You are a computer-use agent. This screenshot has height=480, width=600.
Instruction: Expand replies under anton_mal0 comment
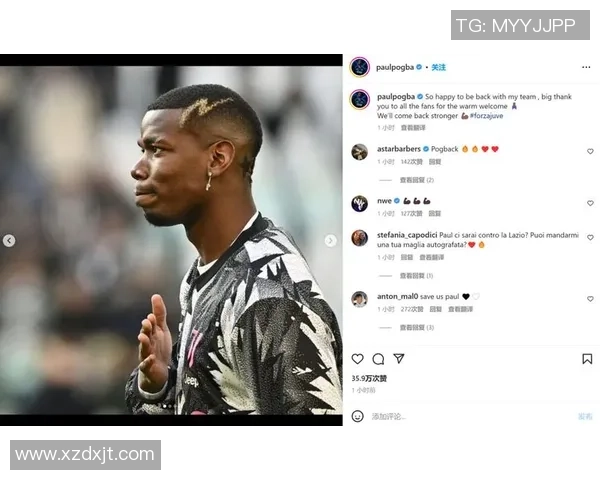(417, 327)
